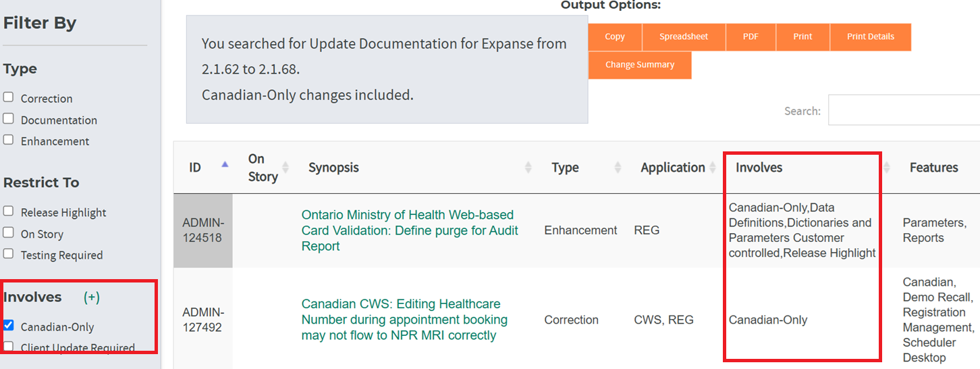980x369 pixels.
Task: Click the 'Filter By' heading
Action: [x=40, y=22]
